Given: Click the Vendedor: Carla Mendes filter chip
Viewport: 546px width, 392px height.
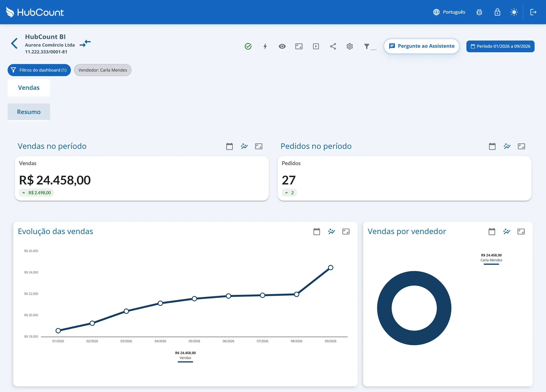Looking at the screenshot, I should click(x=103, y=70).
